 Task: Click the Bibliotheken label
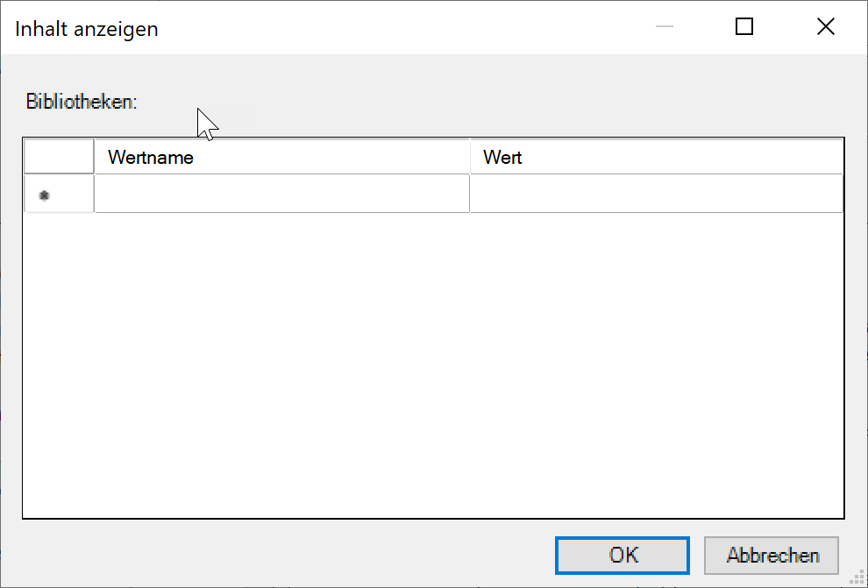[82, 102]
